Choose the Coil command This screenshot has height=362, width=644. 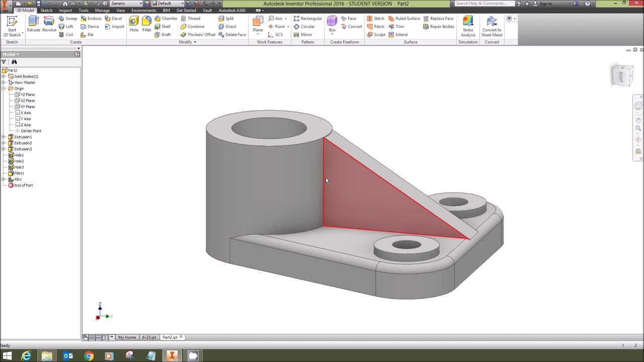(66, 35)
